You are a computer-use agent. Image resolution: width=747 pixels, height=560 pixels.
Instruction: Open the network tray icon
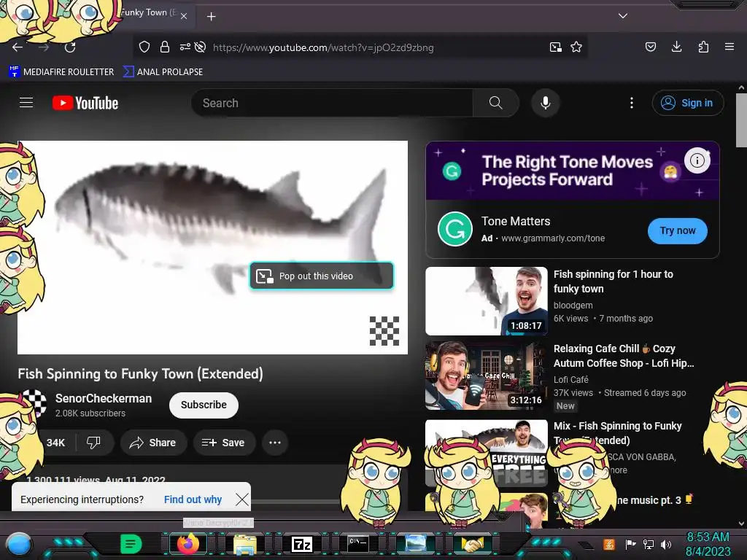pyautogui.click(x=648, y=544)
